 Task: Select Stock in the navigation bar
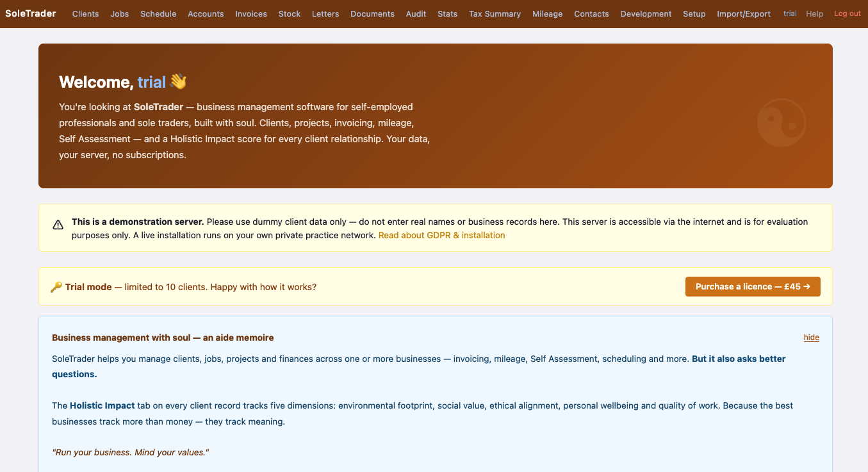[290, 13]
